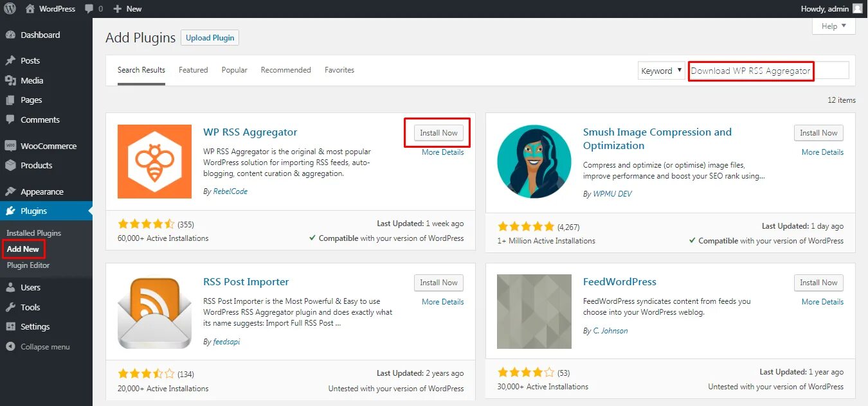868x406 pixels.
Task: Open author link WPMU DEV
Action: coord(612,193)
